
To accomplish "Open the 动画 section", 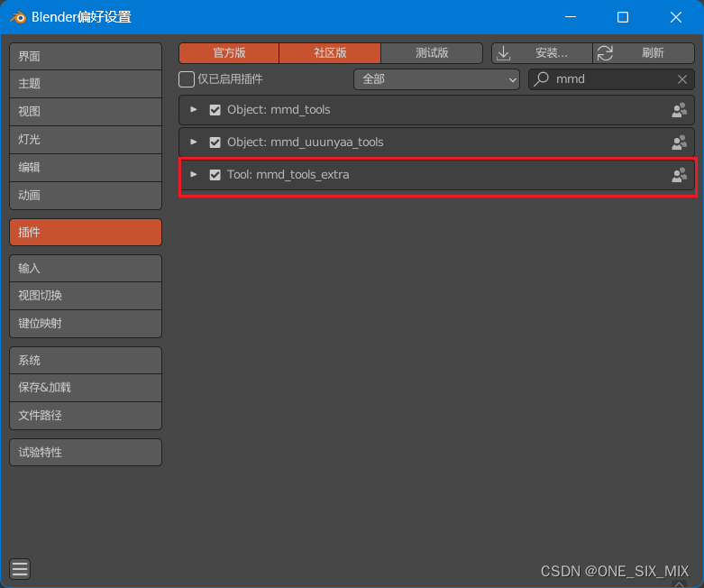I will (86, 196).
